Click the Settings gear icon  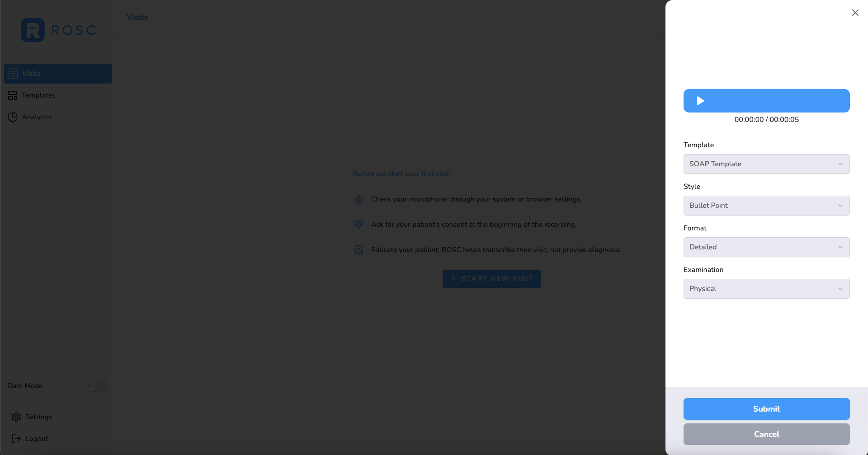pos(16,417)
